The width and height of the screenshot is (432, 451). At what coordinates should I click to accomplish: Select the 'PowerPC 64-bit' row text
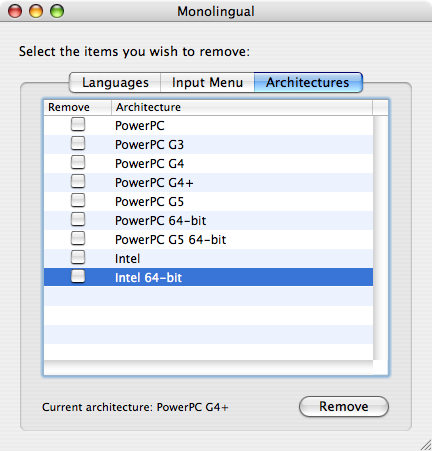click(160, 221)
